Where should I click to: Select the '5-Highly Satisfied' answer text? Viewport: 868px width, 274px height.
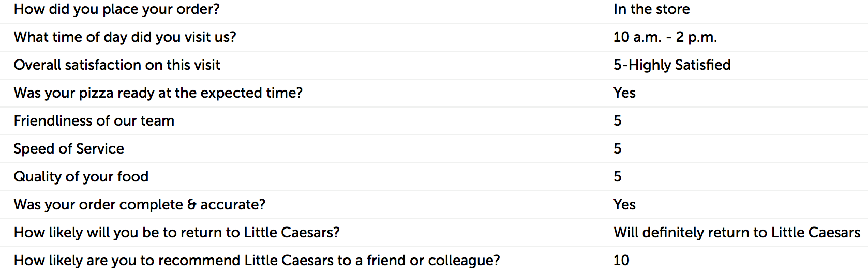click(672, 65)
